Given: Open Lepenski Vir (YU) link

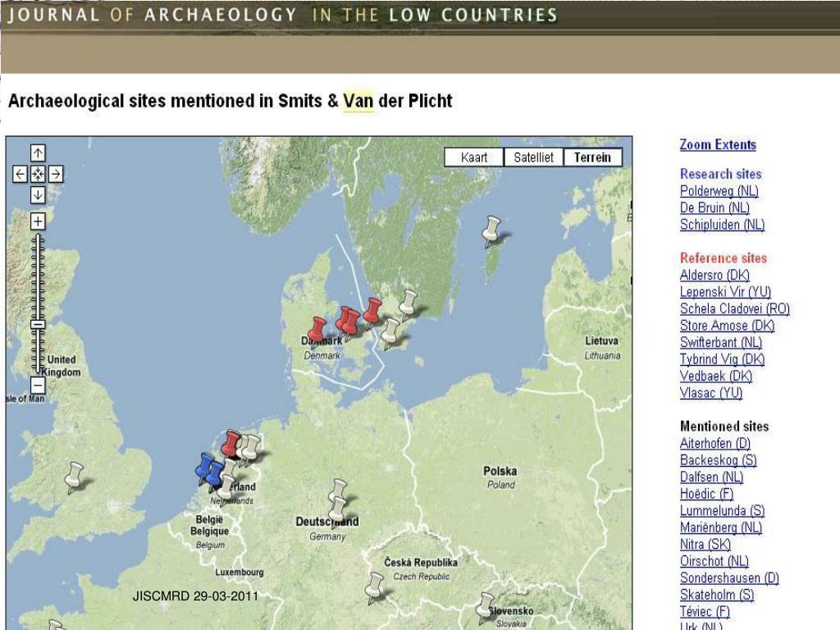Looking at the screenshot, I should point(725,292).
